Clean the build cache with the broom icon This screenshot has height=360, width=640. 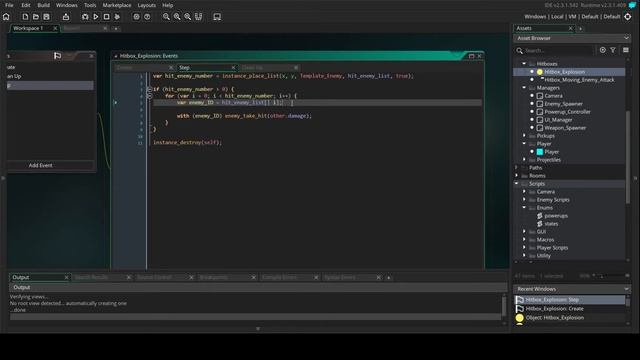(117, 17)
